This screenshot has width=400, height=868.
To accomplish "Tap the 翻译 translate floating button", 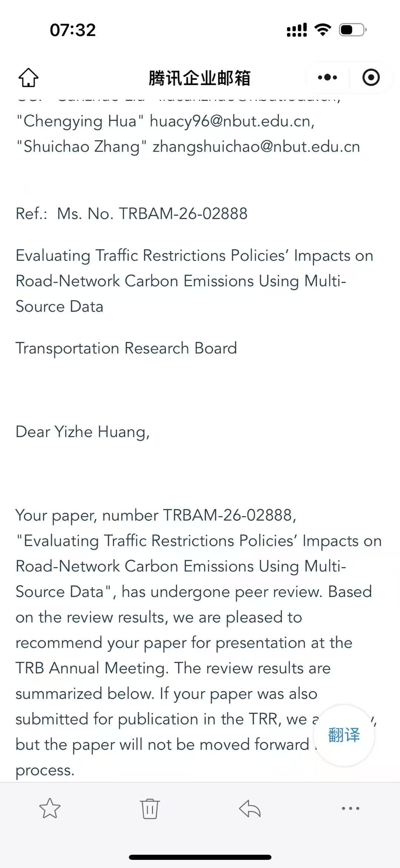I will pyautogui.click(x=344, y=735).
